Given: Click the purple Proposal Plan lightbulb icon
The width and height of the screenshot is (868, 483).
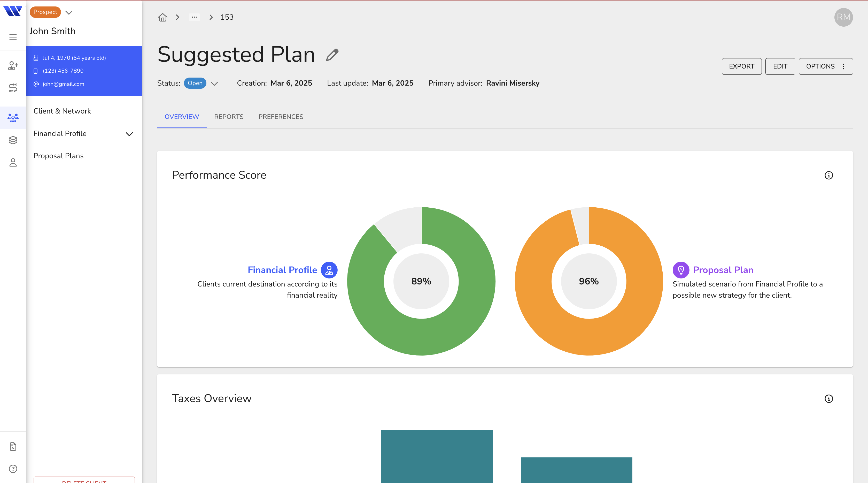Looking at the screenshot, I should 681,270.
